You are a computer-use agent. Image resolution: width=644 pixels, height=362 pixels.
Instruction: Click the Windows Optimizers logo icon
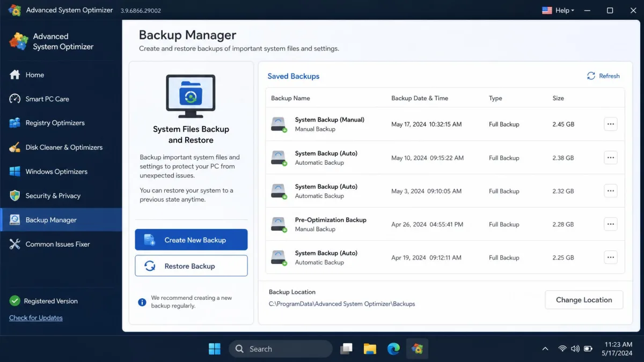pyautogui.click(x=15, y=172)
